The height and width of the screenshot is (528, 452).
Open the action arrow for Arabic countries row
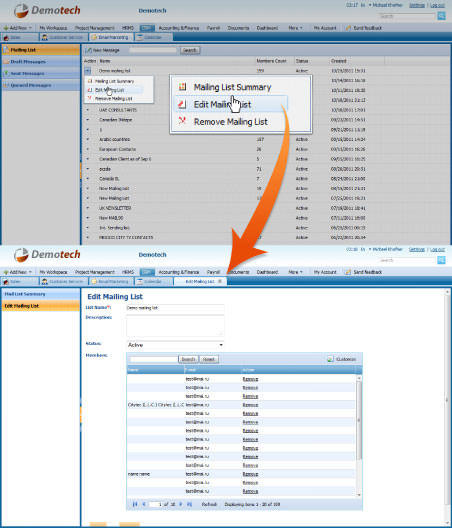point(88,139)
